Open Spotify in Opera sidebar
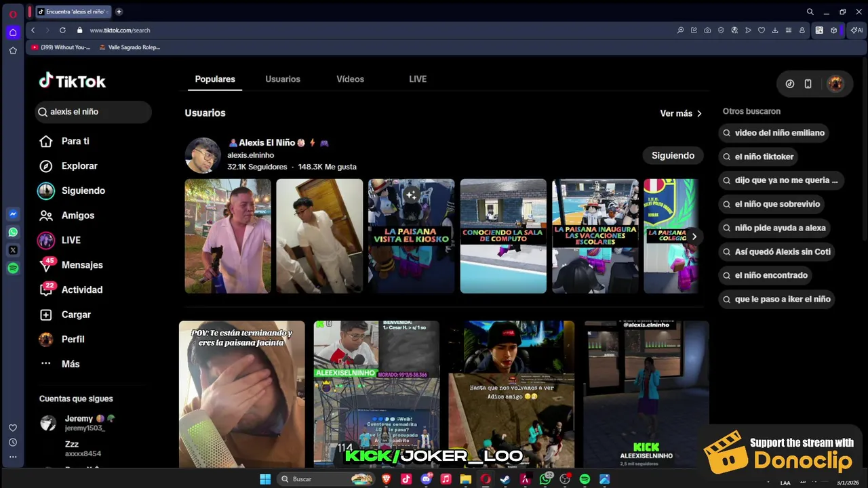This screenshot has width=868, height=488. pyautogui.click(x=13, y=268)
